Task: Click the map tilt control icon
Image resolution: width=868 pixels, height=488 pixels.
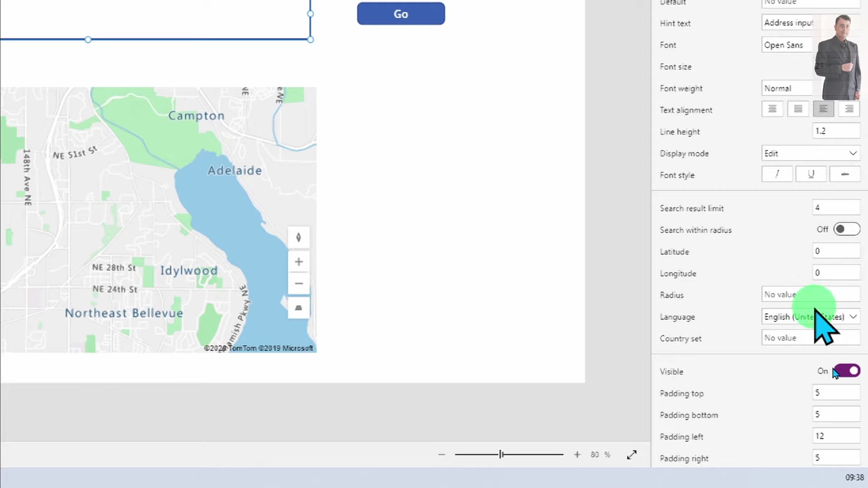Action: (x=298, y=308)
